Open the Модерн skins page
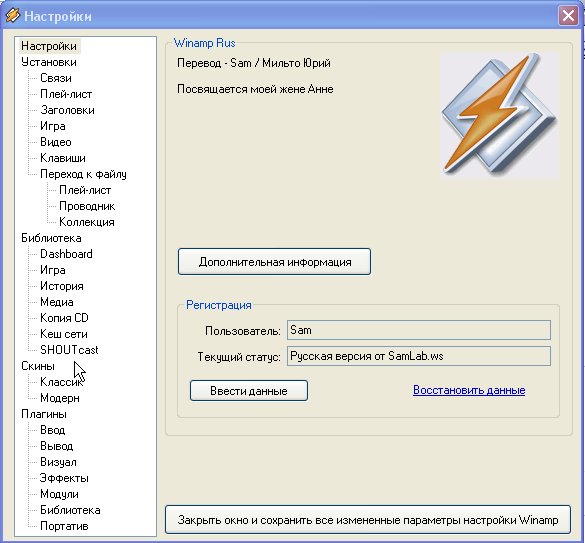Screen dimensions: 585x543 (x=60, y=398)
